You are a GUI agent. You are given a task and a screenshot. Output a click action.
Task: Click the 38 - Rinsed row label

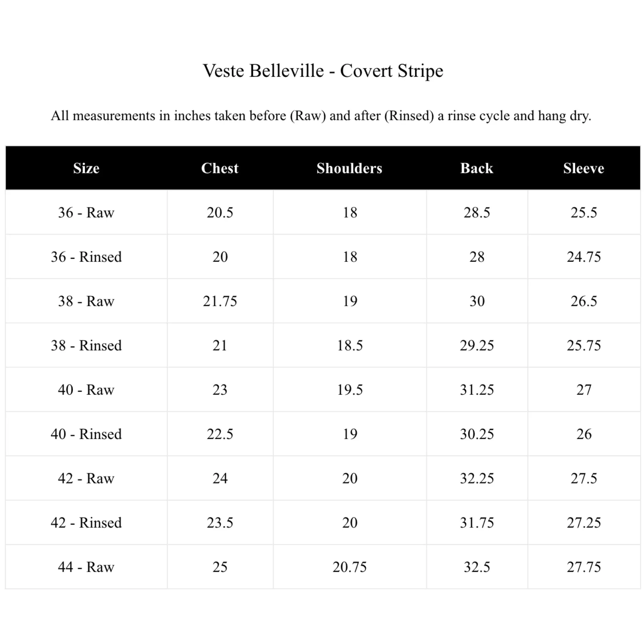(x=86, y=346)
